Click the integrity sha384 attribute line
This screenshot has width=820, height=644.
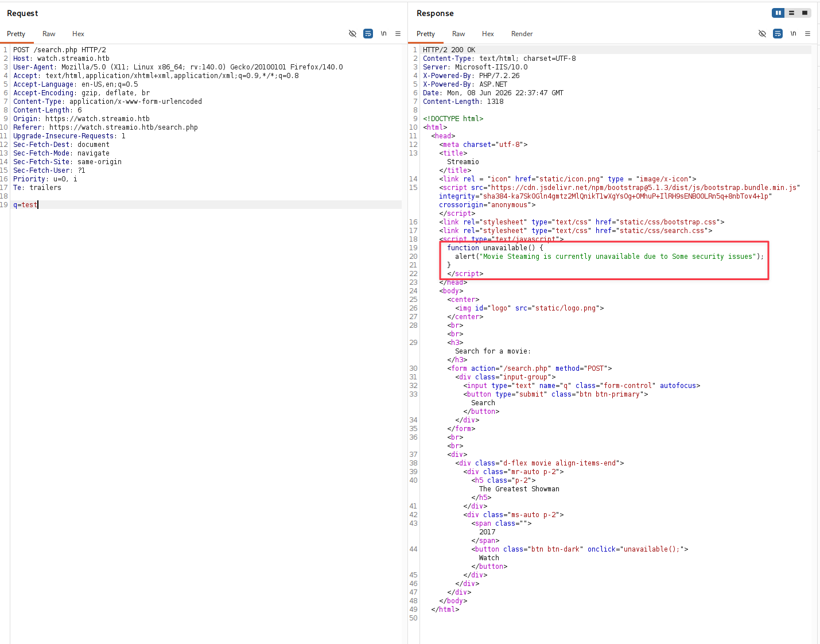pos(605,196)
